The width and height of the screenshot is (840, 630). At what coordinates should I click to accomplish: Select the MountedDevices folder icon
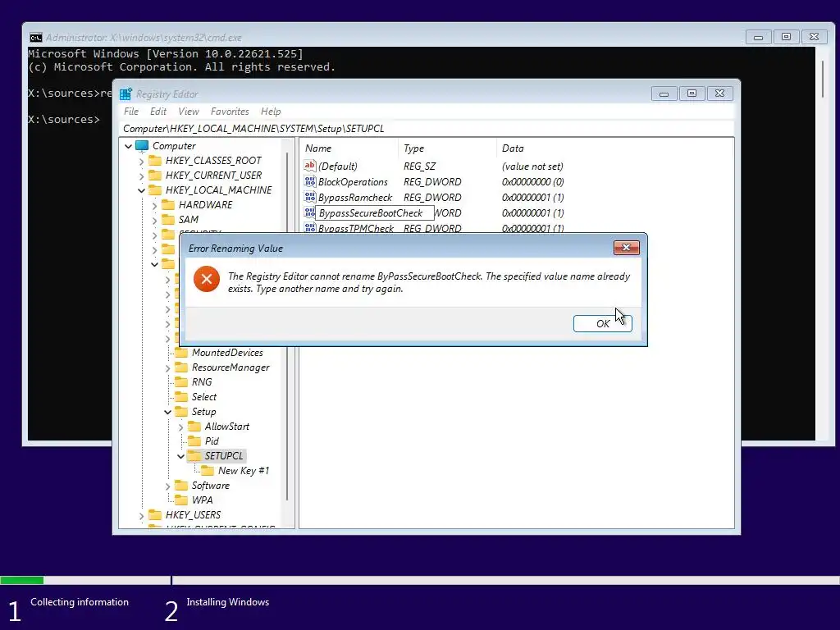181,353
